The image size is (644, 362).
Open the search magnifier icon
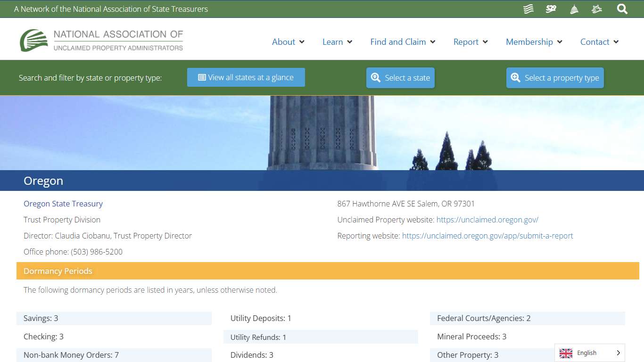click(622, 8)
